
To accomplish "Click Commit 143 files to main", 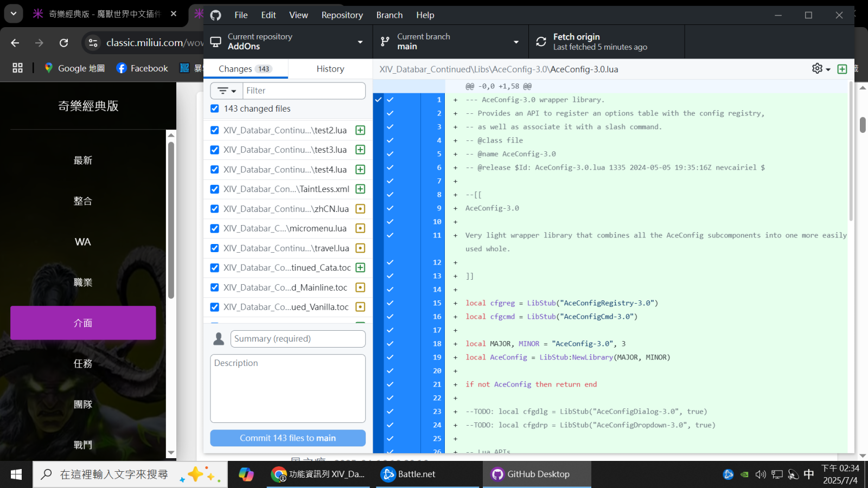I will pos(288,438).
